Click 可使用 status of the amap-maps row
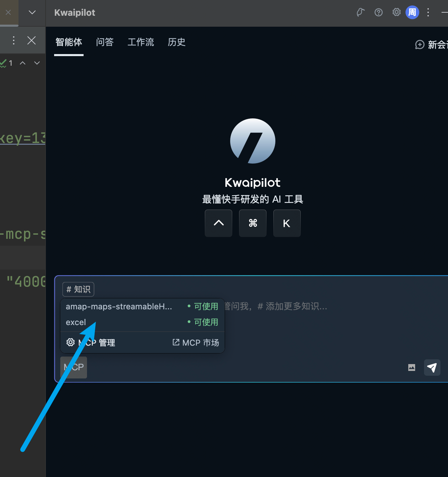Viewport: 448px width, 477px height. point(203,306)
